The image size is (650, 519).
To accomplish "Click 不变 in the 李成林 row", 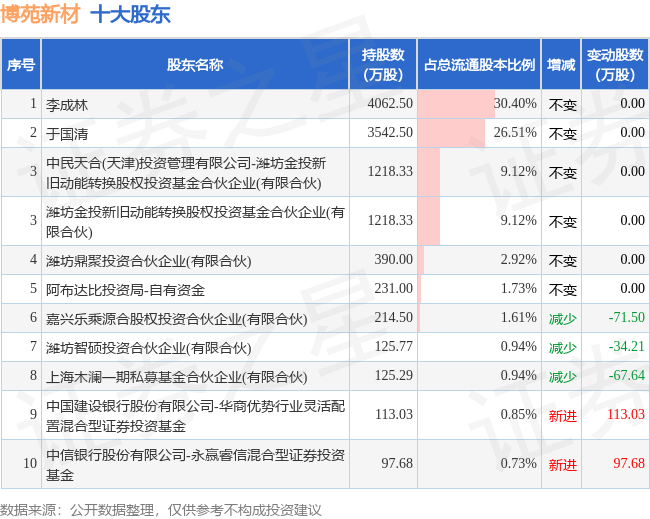I will point(563,105).
